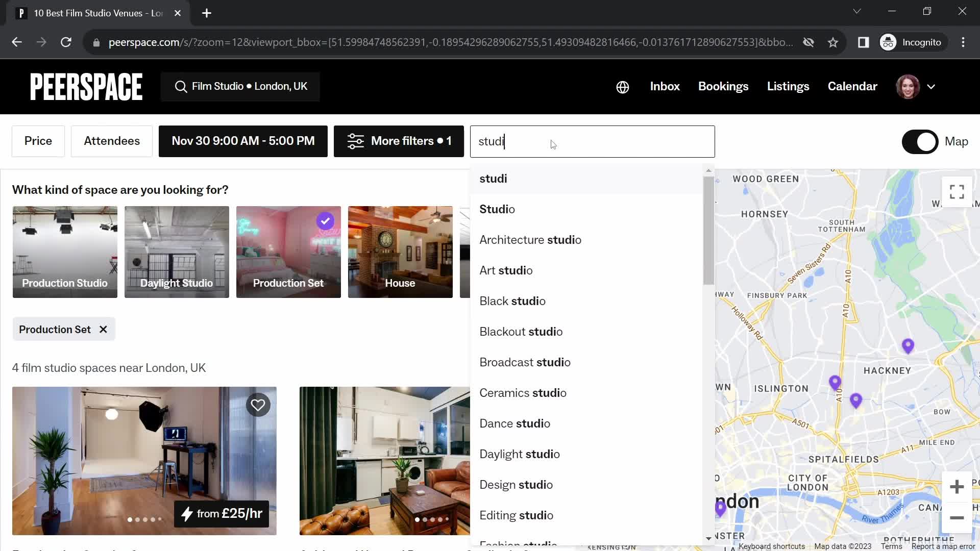
Task: Choose Broadcast studio suggestion
Action: 586,362
